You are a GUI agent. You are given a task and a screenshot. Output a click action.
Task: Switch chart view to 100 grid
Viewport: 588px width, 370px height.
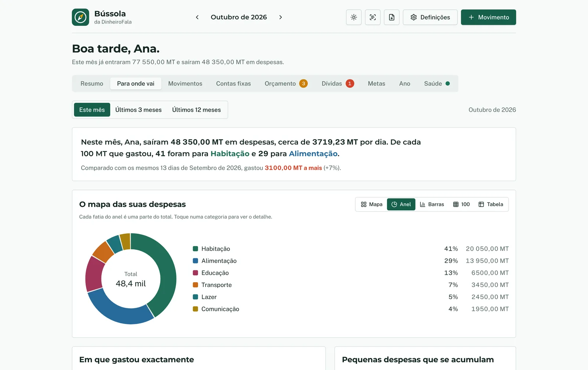[461, 204]
